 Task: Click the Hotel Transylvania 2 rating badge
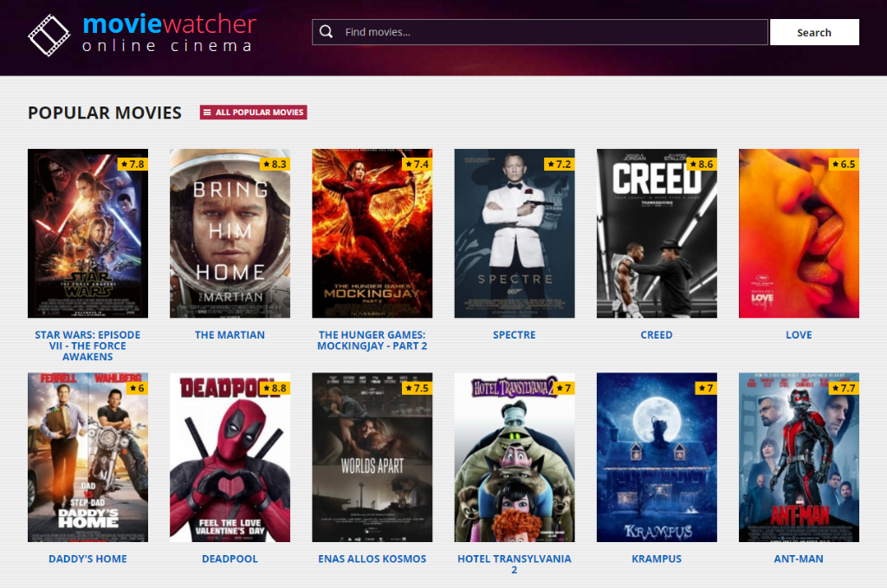tap(564, 388)
